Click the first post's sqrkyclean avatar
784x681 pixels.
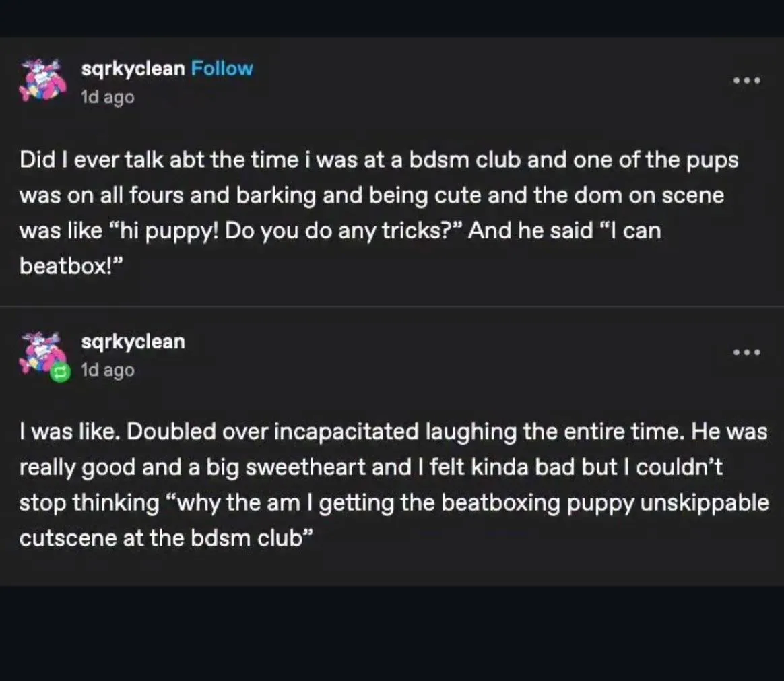point(42,80)
